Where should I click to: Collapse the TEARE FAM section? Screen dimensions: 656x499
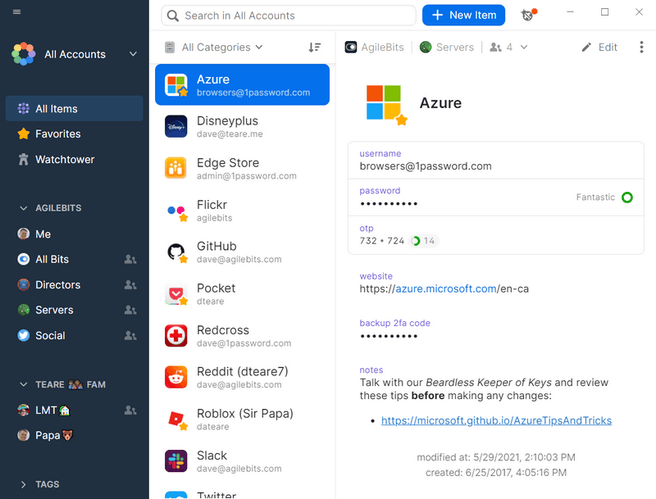point(23,384)
